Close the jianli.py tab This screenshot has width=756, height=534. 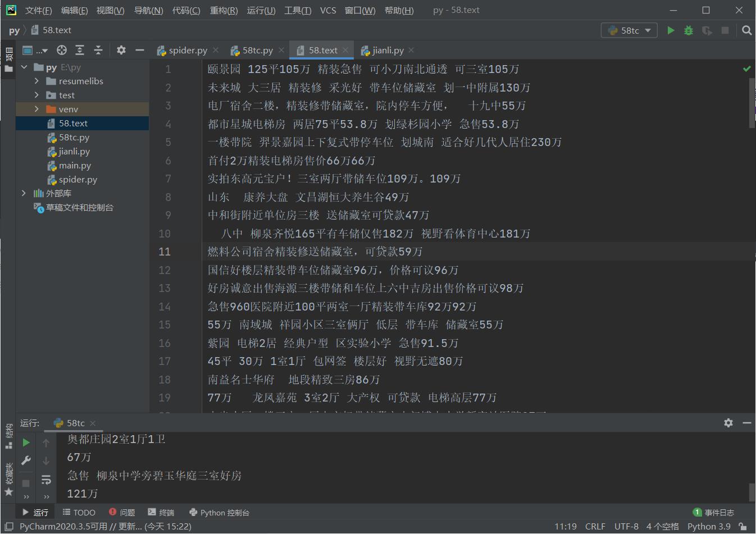pyautogui.click(x=412, y=50)
